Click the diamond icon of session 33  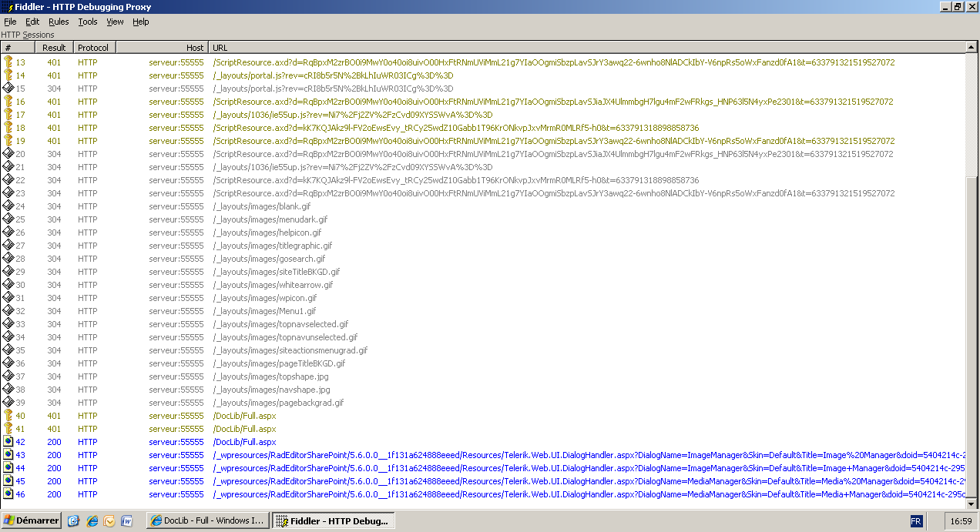pyautogui.click(x=8, y=324)
